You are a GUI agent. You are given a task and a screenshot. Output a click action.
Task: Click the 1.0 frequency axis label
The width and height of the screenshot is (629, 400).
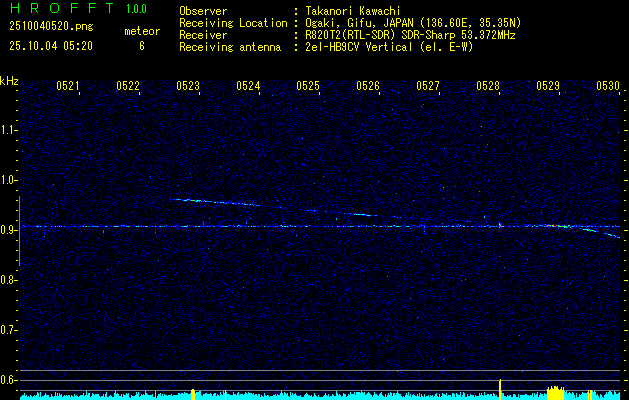point(9,180)
